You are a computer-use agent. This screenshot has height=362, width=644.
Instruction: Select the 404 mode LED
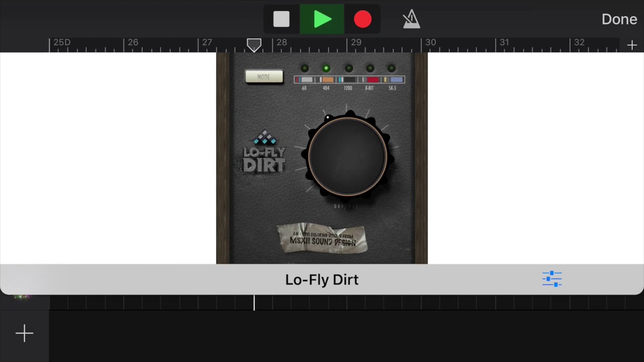point(326,68)
